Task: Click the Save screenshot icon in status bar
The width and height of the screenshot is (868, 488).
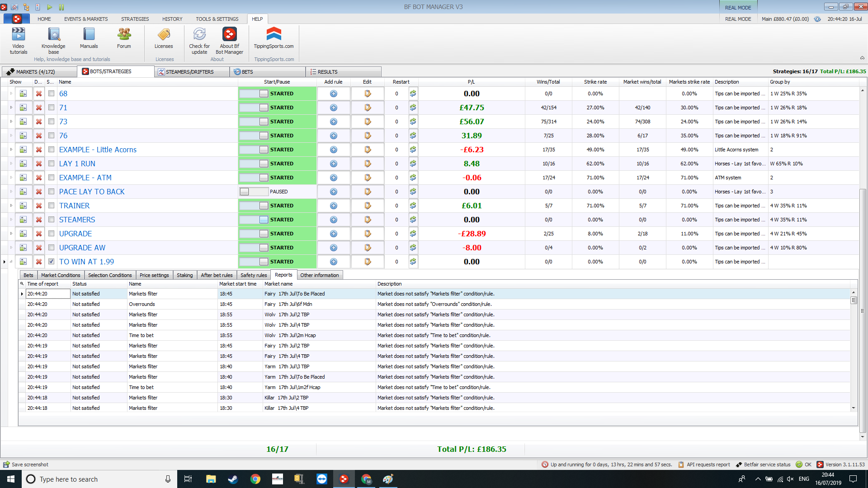Action: (6, 465)
